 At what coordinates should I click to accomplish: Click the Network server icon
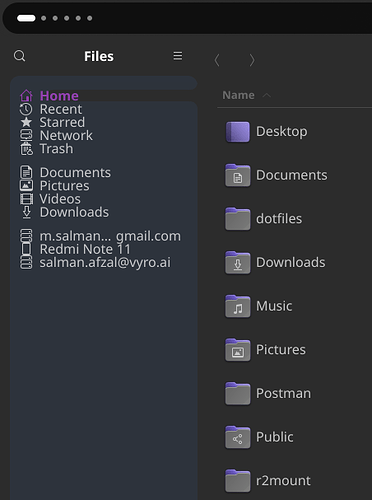[x=26, y=135]
